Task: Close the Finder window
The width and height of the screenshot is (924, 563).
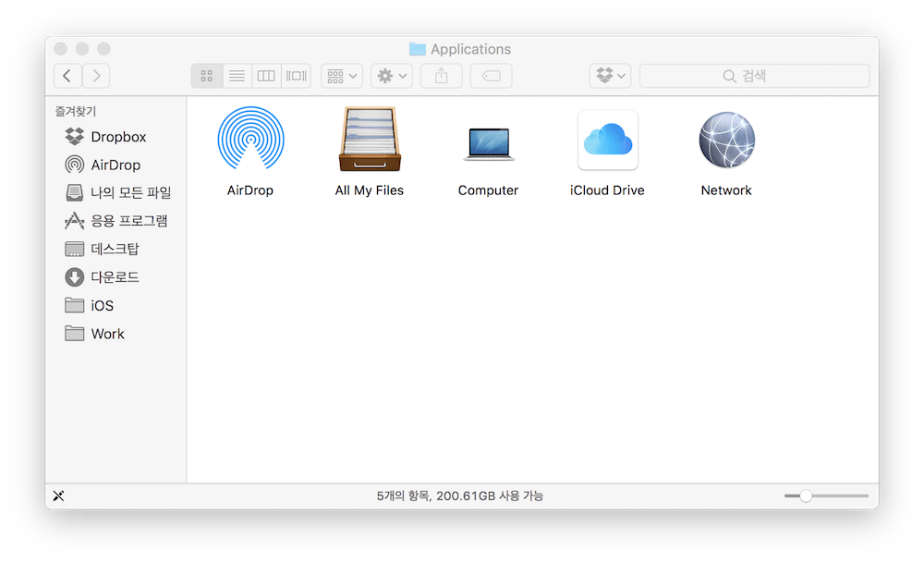Action: (x=61, y=48)
